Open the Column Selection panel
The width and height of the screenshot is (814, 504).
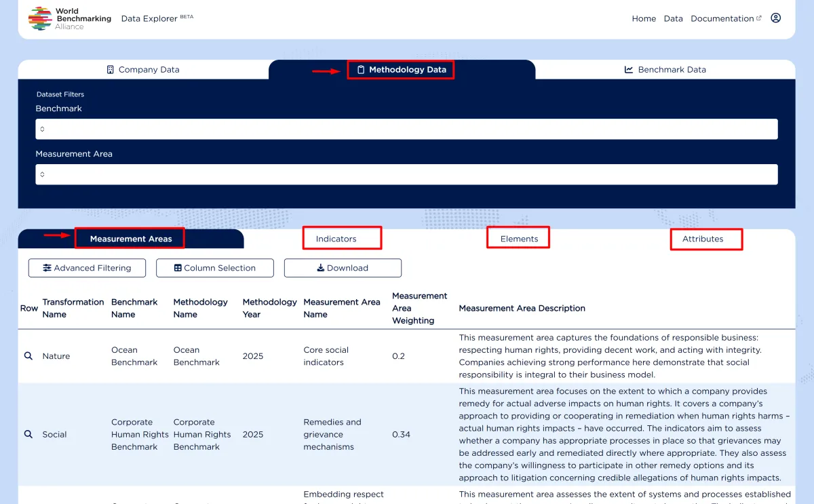click(214, 267)
